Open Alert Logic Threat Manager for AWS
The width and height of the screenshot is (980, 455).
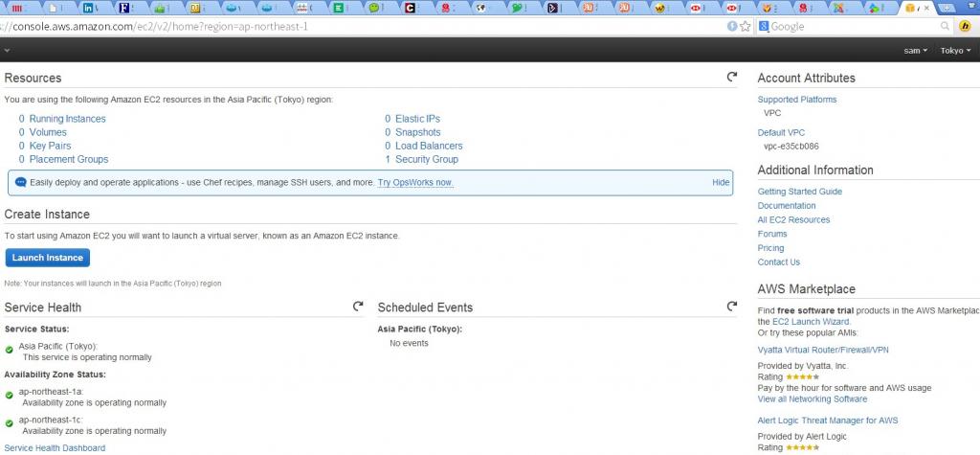pyautogui.click(x=828, y=421)
